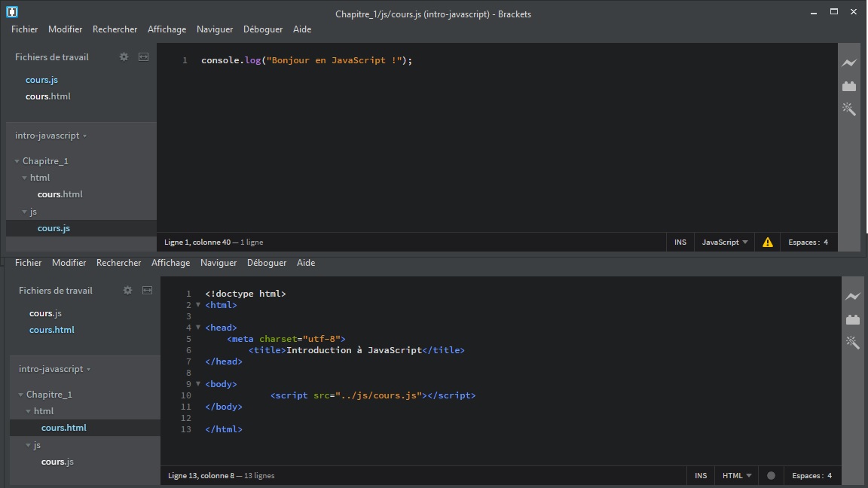Viewport: 868px width, 488px height.
Task: Toggle insert mode in the bottom status bar
Action: point(700,475)
